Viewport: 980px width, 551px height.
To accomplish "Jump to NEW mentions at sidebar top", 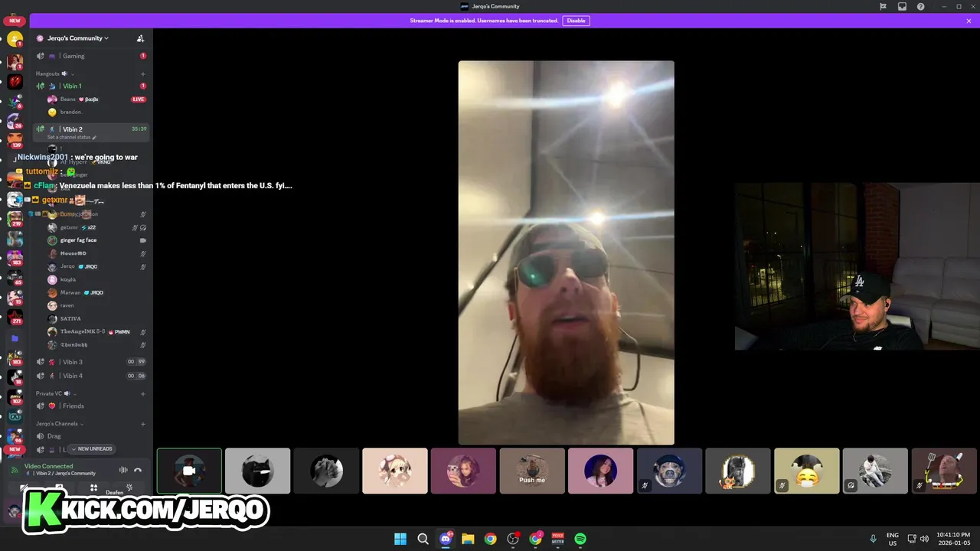I will [15, 21].
